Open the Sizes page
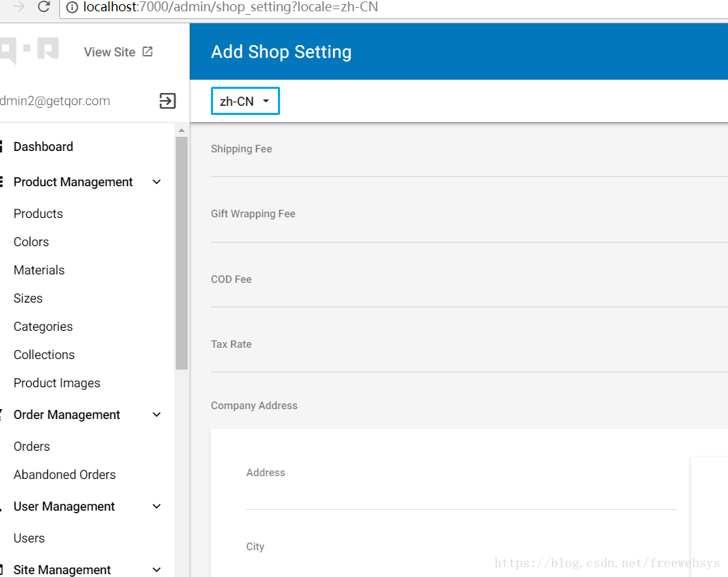The image size is (728, 577). (x=28, y=298)
